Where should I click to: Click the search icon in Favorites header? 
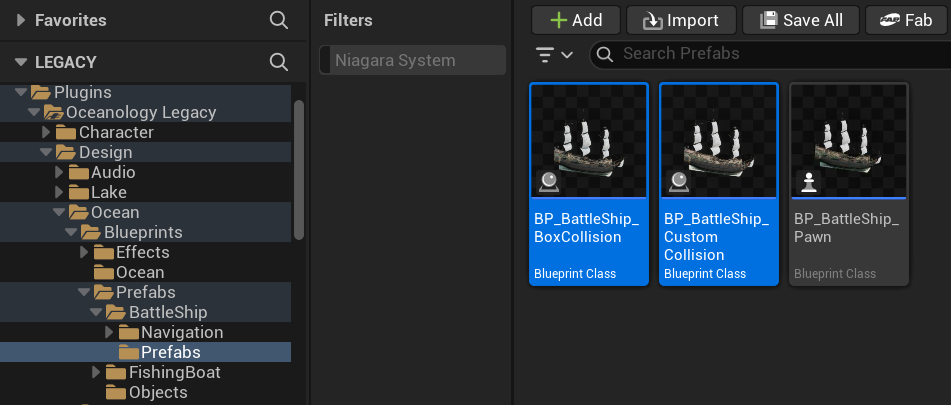(x=278, y=20)
